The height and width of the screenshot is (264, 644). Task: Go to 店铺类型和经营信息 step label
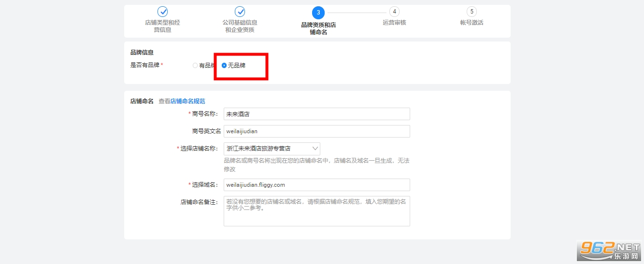[x=163, y=26]
